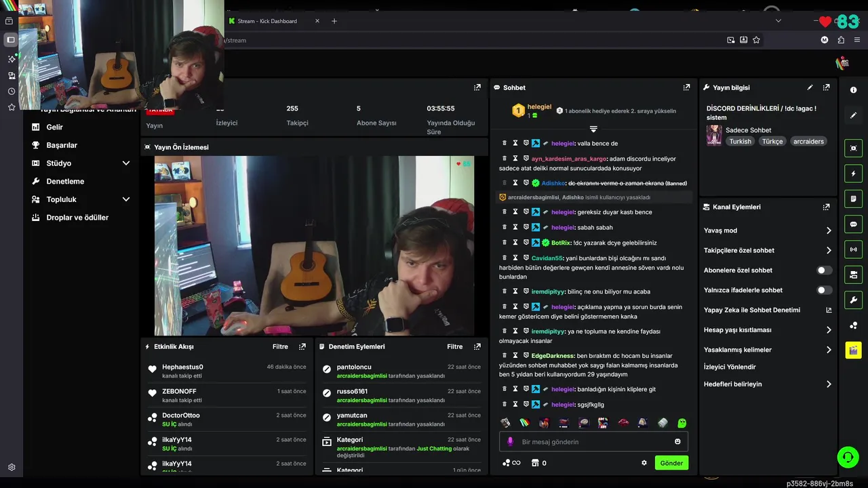
Task: Bookmark page with star in address bar
Action: pos(756,40)
